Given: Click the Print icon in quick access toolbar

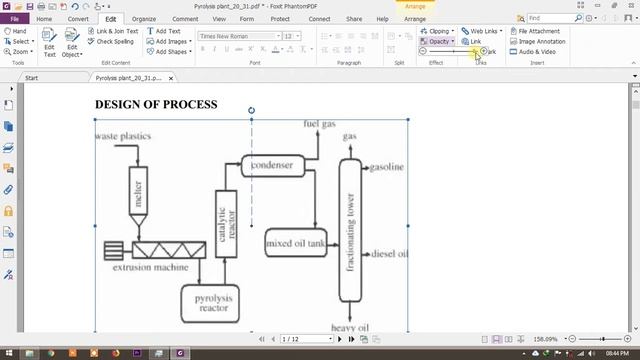Looking at the screenshot, I should (41, 7).
